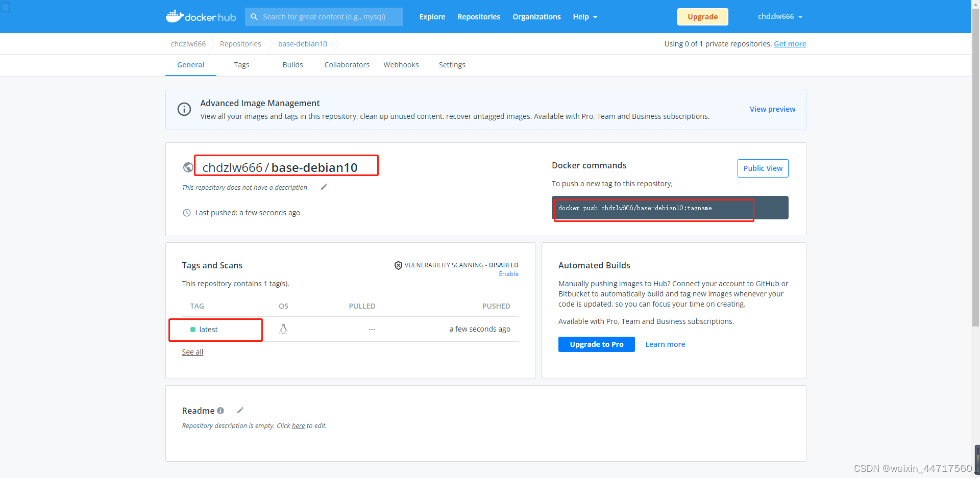Click the See all tags link
This screenshot has width=980, height=478.
(192, 352)
